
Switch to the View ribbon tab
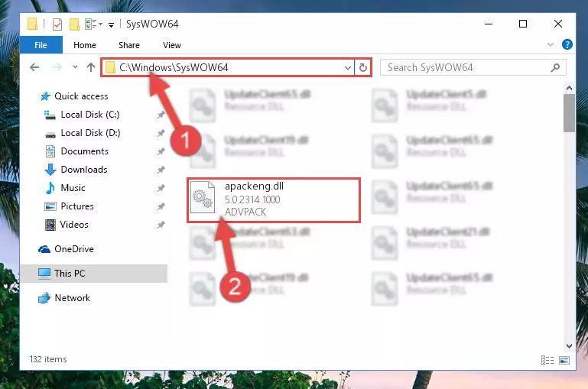pyautogui.click(x=172, y=45)
